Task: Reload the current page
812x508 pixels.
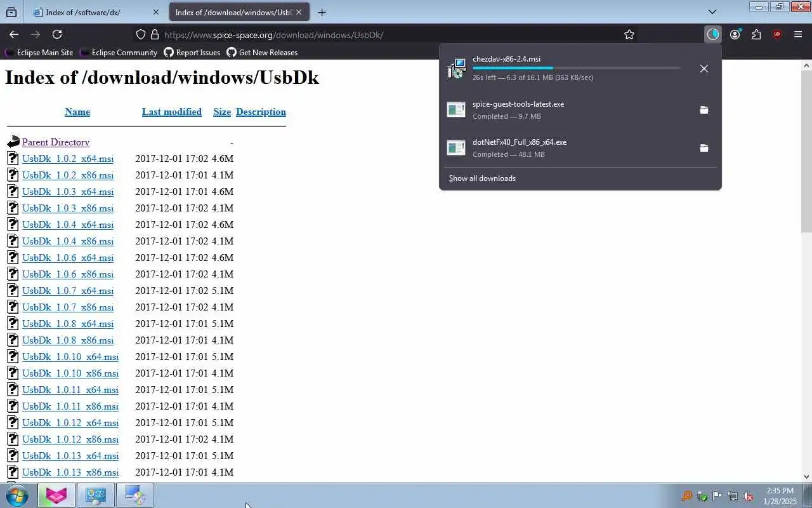Action: point(57,34)
